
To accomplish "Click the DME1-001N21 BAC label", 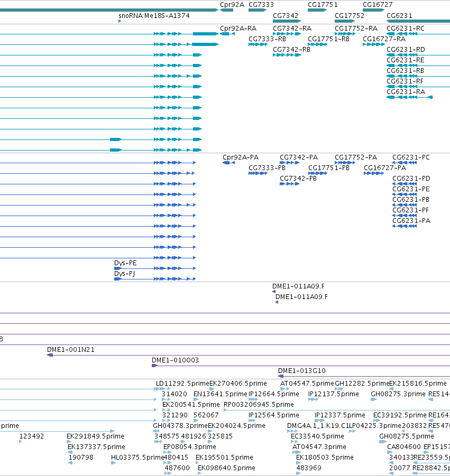I will pyautogui.click(x=70, y=350).
